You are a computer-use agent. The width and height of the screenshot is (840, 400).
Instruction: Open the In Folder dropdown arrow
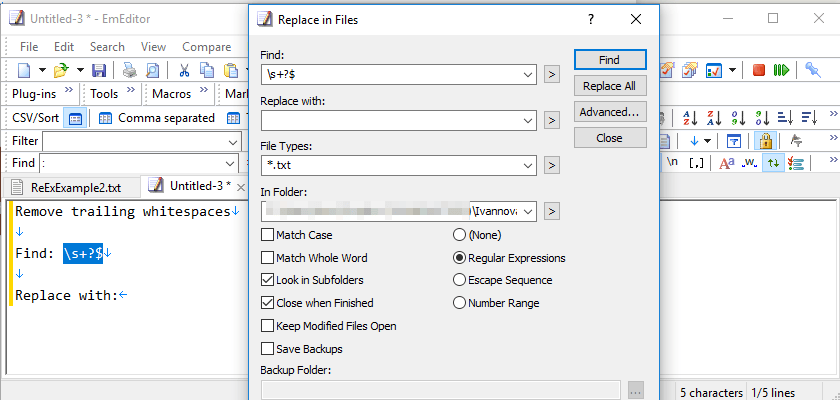[528, 211]
